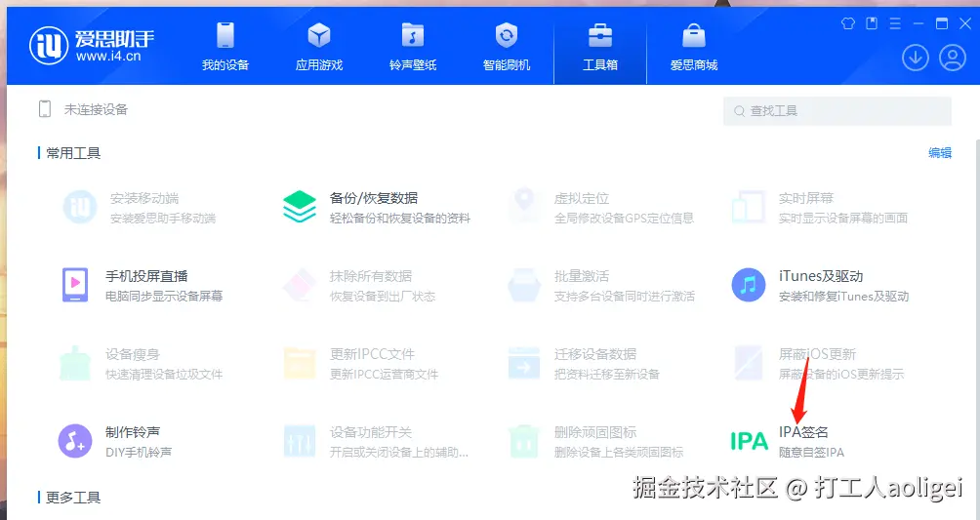Open 设备瘦身 cleanup icon
The image size is (980, 520).
pyautogui.click(x=75, y=363)
